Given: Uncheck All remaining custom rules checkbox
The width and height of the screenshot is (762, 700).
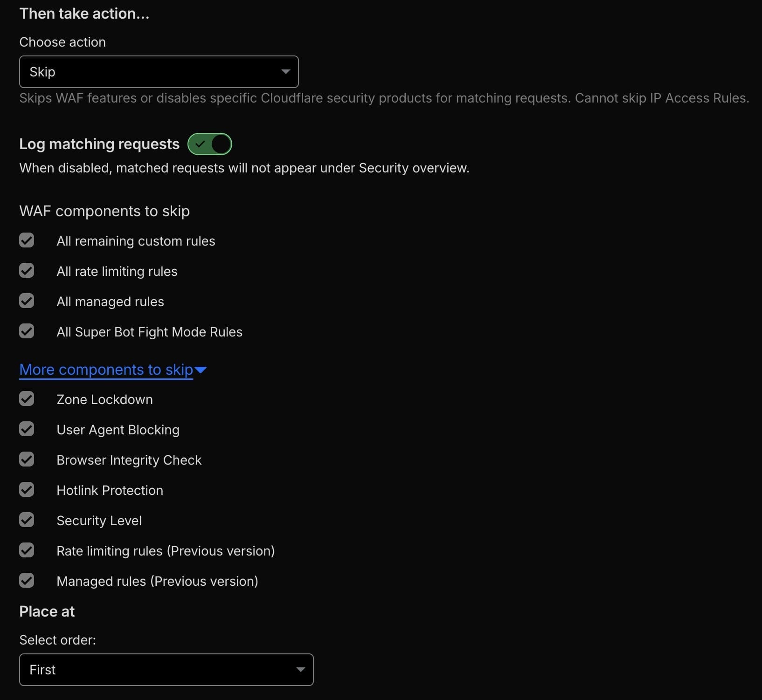Looking at the screenshot, I should tap(27, 240).
